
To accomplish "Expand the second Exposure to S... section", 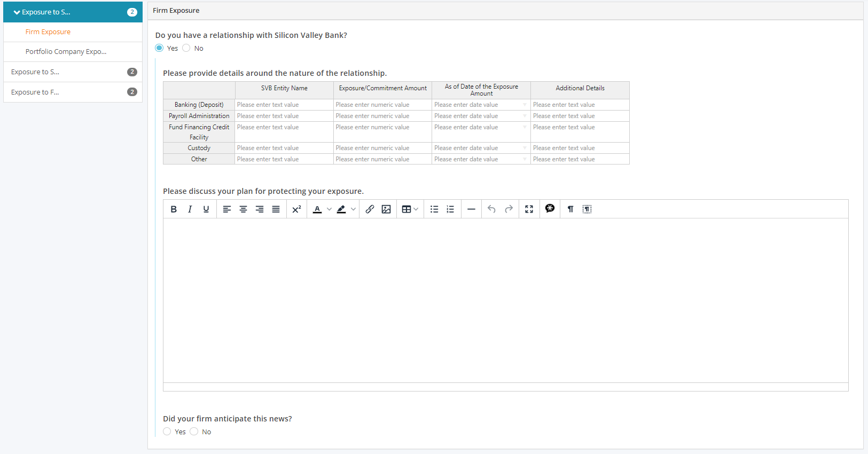I will (x=73, y=72).
